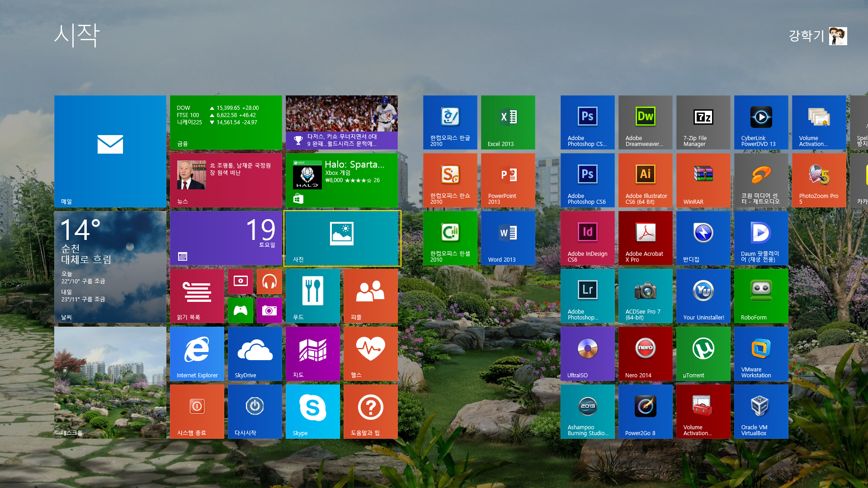The width and height of the screenshot is (868, 488).
Task: Open the small green Games controller tile
Action: 241,310
